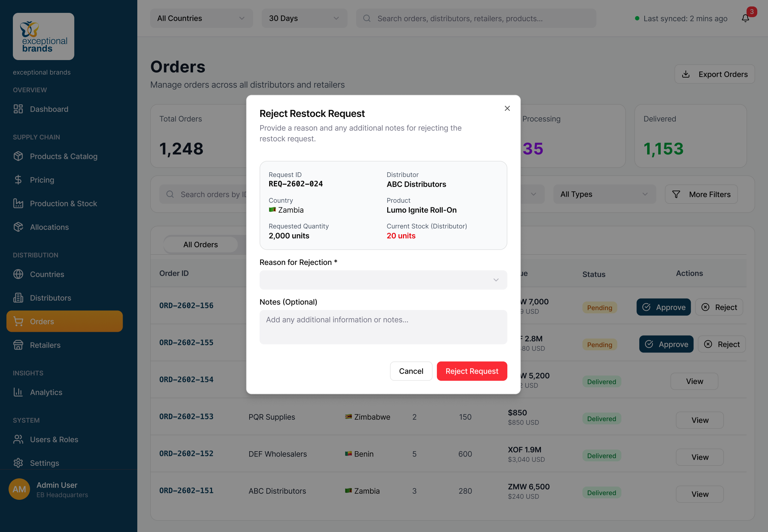This screenshot has width=768, height=532.
Task: Click the Products & Catalog box icon
Action: click(x=18, y=156)
